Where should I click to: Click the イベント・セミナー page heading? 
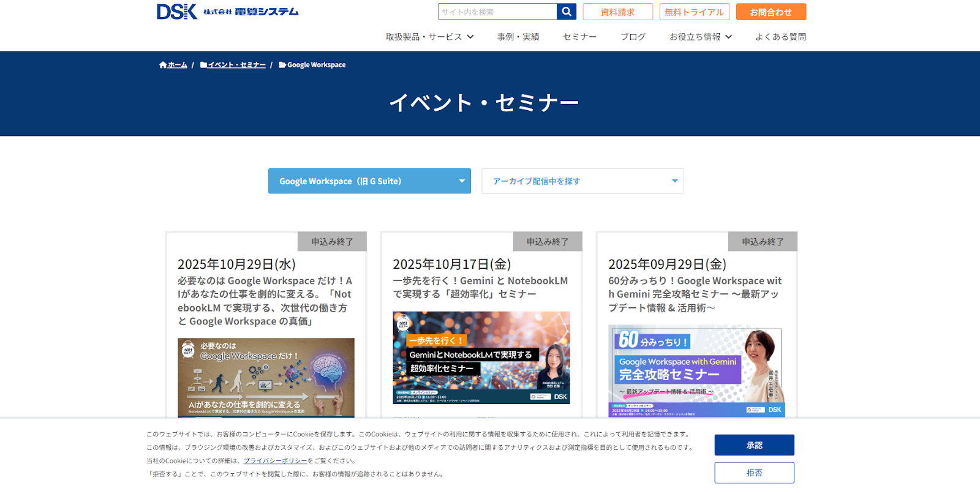click(484, 103)
